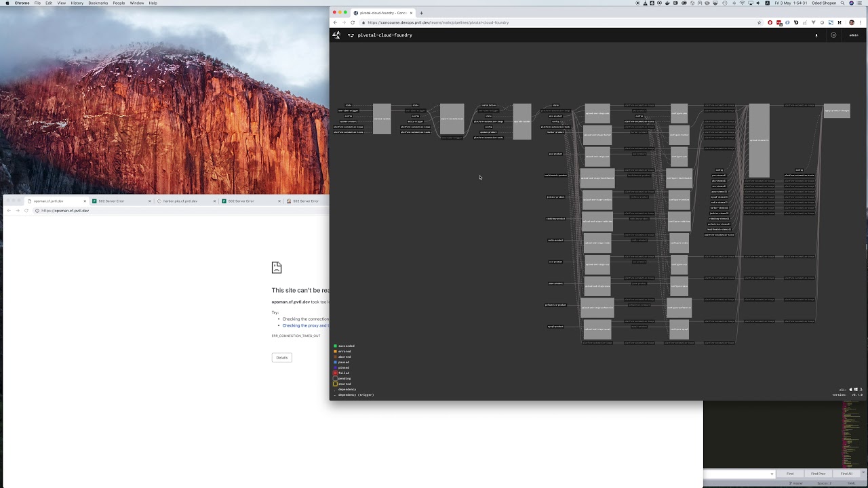Reload the page with Chrome's refresh icon
Image resolution: width=868 pixels, height=488 pixels.
353,22
